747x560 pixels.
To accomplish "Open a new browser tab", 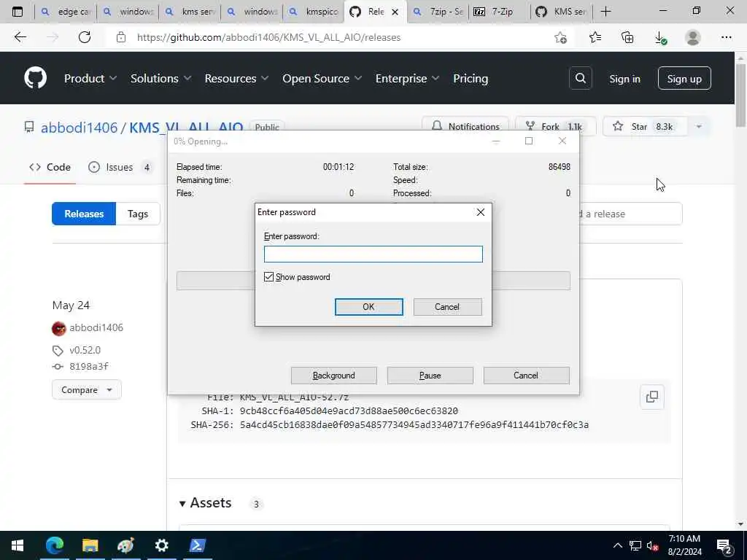I will click(605, 12).
